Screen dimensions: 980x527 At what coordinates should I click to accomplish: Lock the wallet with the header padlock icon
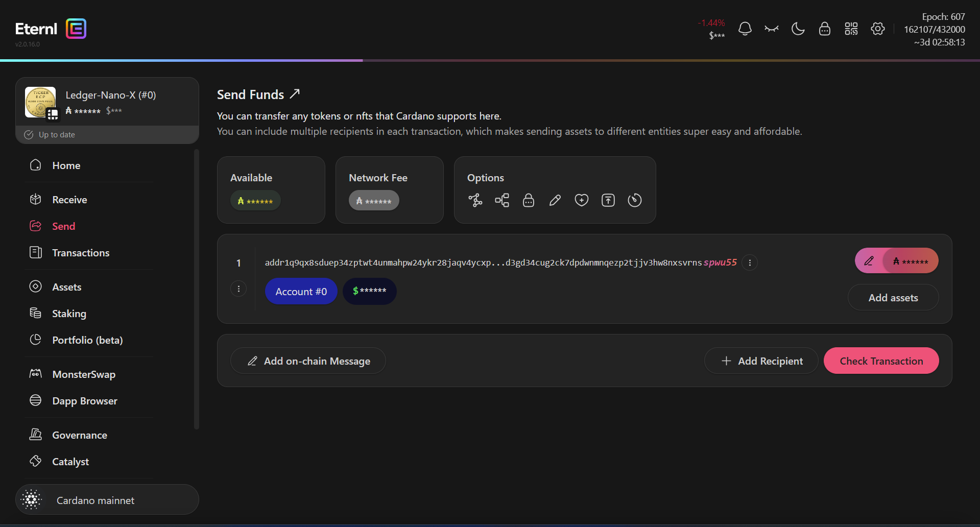pos(825,29)
